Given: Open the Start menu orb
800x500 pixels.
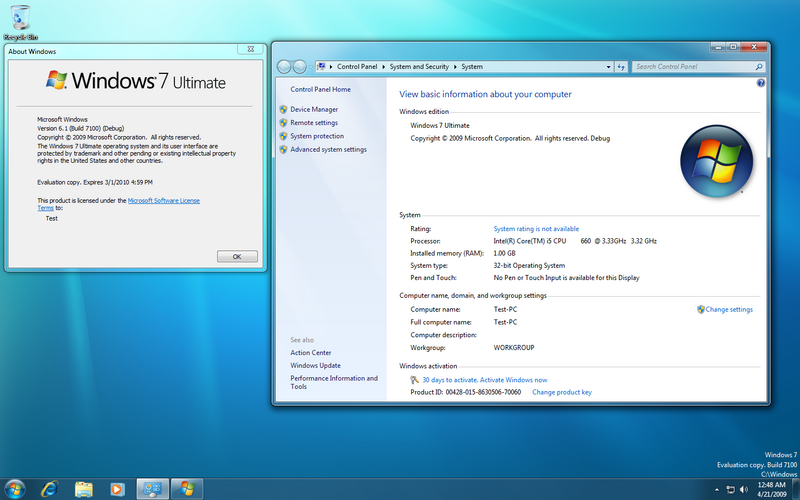Looking at the screenshot, I should coord(16,488).
